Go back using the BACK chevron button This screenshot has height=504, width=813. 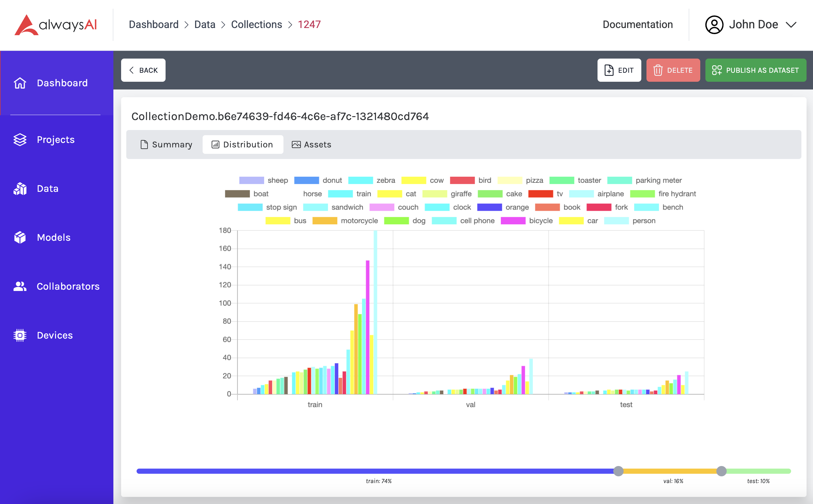click(143, 70)
